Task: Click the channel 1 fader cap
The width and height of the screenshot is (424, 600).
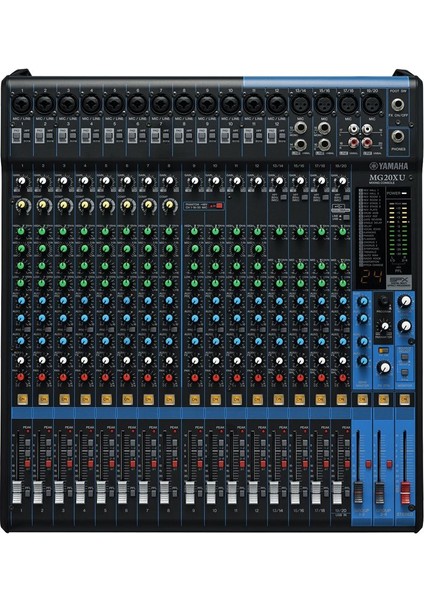Action: (17, 492)
